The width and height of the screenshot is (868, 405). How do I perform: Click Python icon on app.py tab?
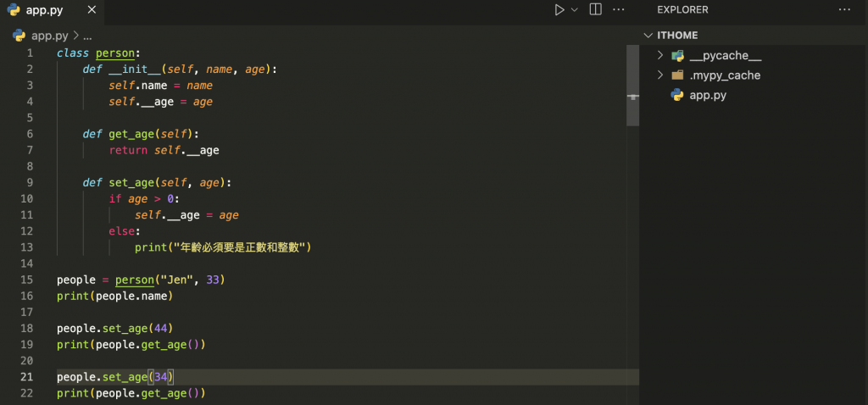coord(14,10)
